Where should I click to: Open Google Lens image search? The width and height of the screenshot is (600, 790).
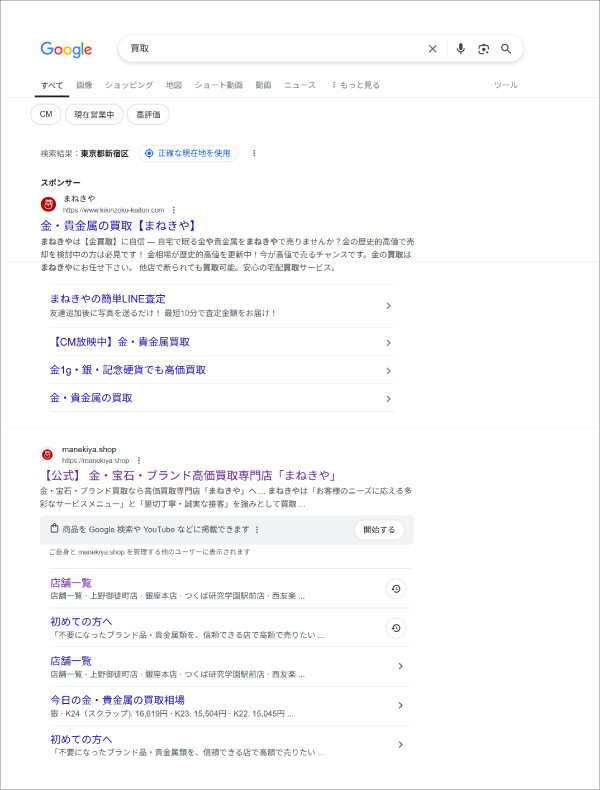[x=484, y=49]
